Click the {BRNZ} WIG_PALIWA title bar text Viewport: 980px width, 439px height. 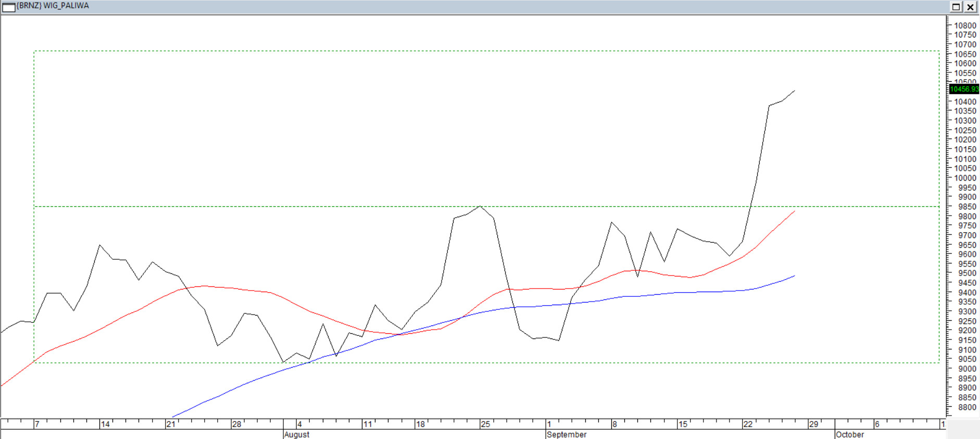(53, 6)
